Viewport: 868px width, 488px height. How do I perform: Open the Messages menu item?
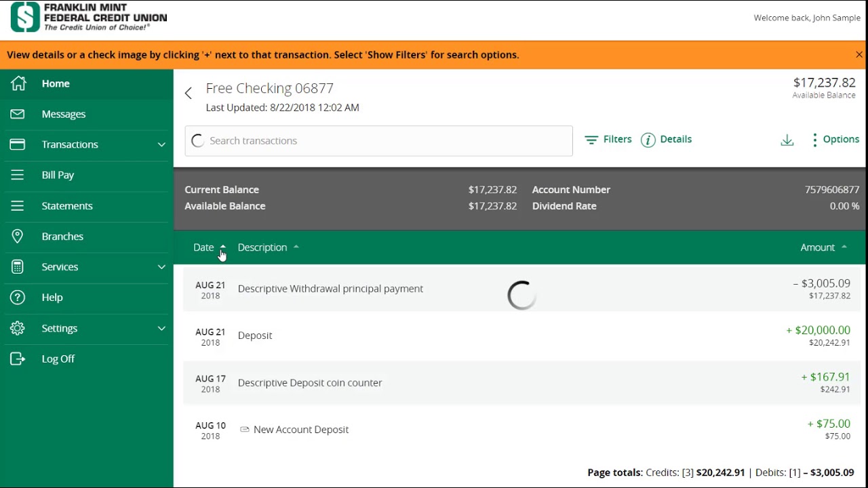pyautogui.click(x=87, y=114)
